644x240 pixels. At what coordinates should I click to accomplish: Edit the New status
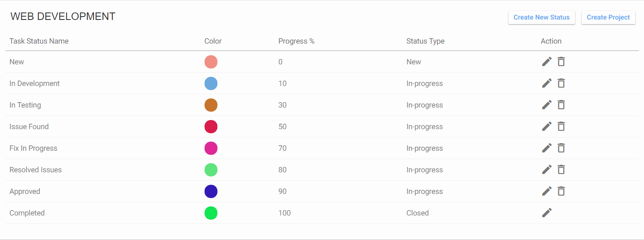pos(547,61)
